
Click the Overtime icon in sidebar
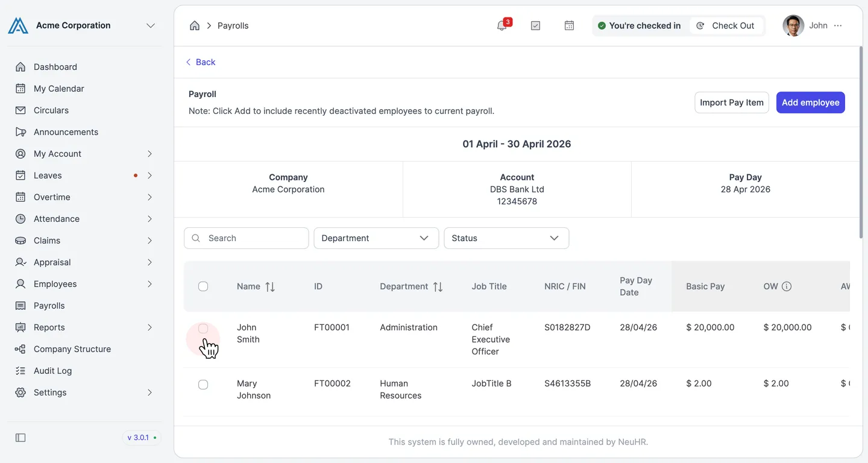pos(20,197)
